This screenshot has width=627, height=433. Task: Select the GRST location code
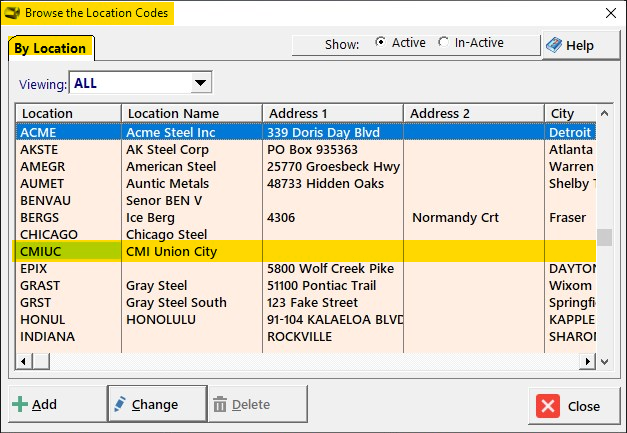[36, 302]
